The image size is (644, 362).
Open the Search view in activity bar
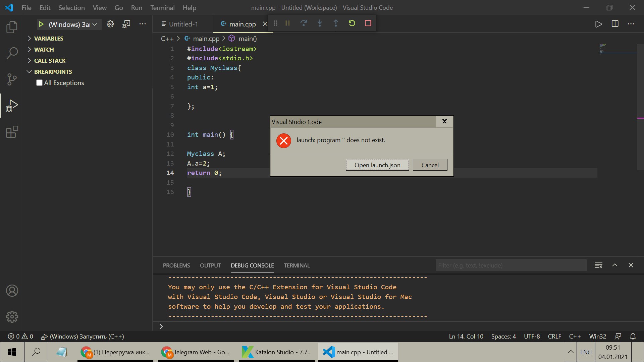click(x=12, y=53)
